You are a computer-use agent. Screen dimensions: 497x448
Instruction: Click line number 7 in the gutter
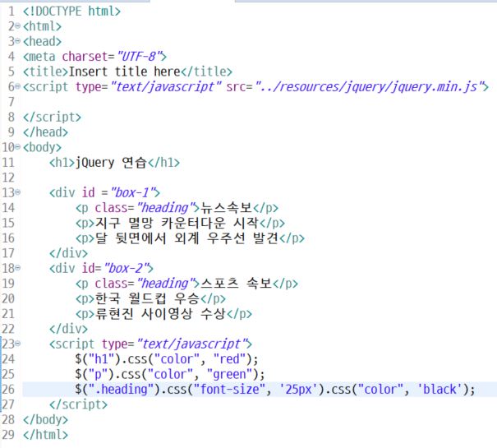pos(12,102)
